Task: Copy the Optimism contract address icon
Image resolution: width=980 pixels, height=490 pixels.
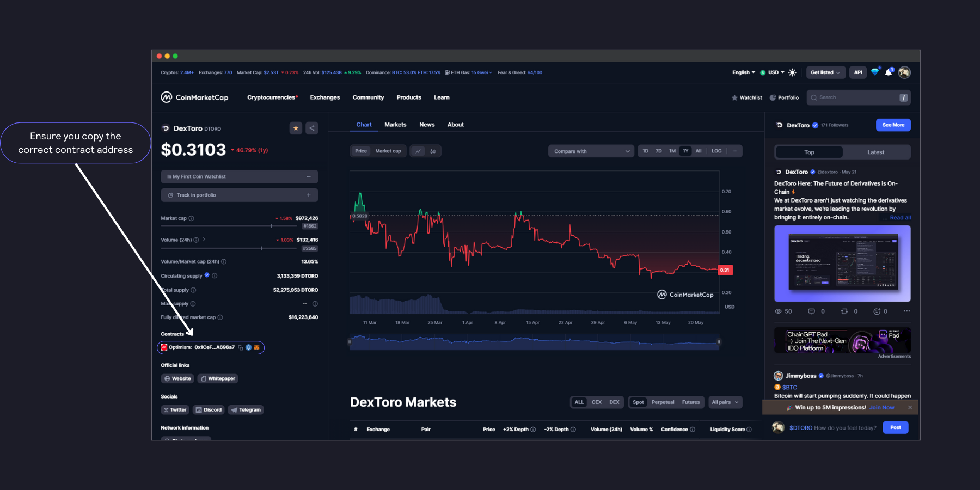Action: pyautogui.click(x=241, y=347)
